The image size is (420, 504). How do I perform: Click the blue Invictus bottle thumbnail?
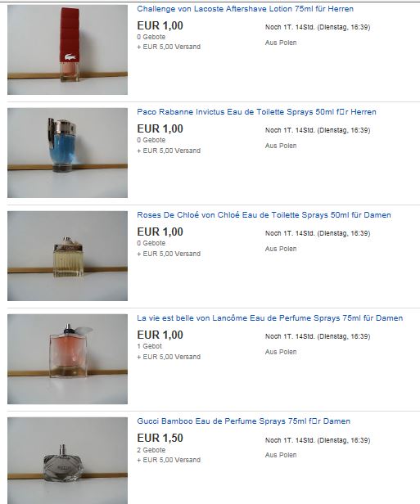[x=67, y=153]
